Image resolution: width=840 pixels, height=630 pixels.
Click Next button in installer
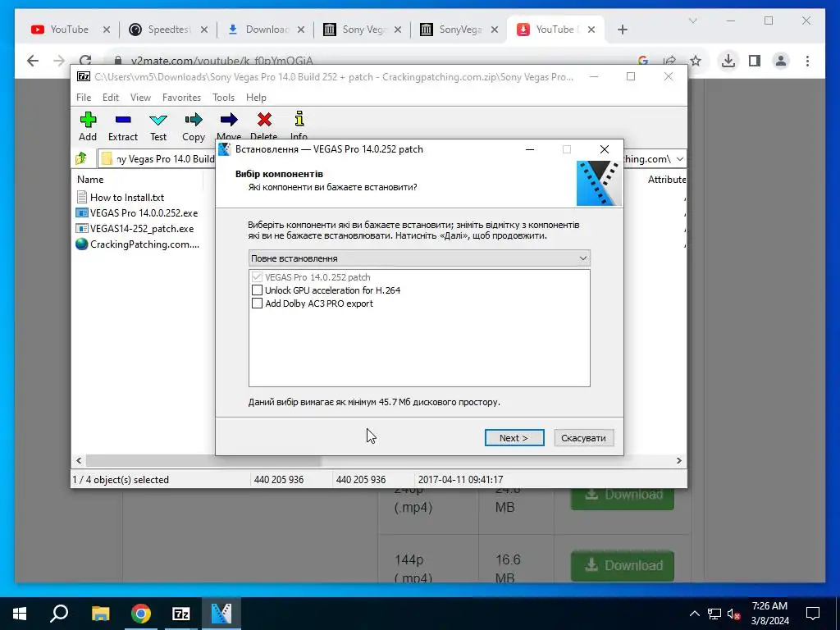pos(514,438)
